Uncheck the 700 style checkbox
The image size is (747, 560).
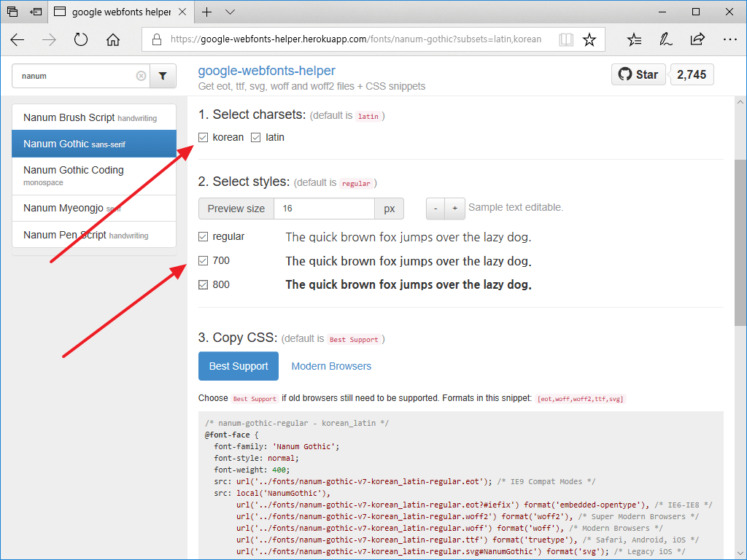[x=203, y=260]
